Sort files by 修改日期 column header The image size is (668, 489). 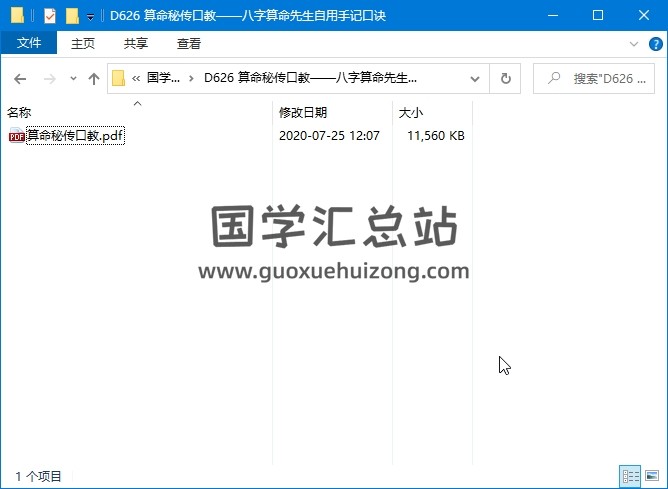pos(303,113)
